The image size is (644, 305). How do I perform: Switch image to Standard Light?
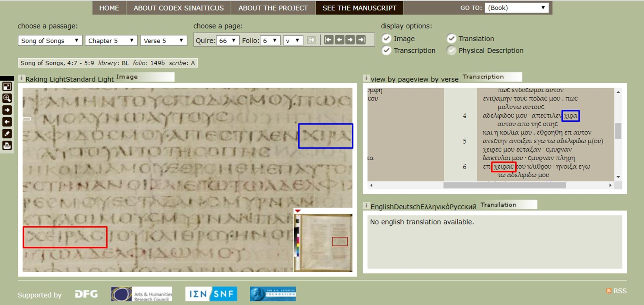tap(90, 79)
